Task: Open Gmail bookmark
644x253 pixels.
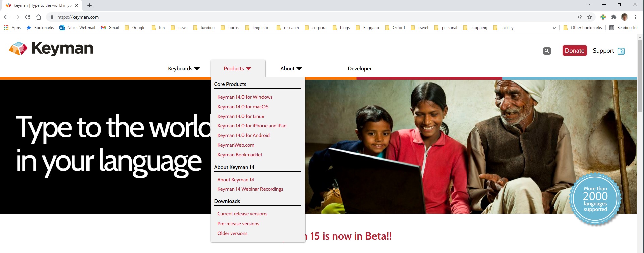Action: pyautogui.click(x=110, y=28)
